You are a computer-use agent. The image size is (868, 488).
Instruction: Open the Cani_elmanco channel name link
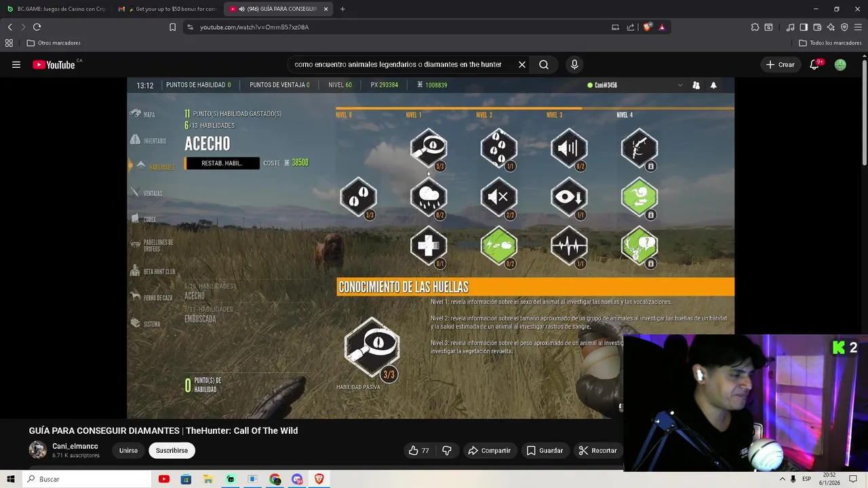point(75,446)
